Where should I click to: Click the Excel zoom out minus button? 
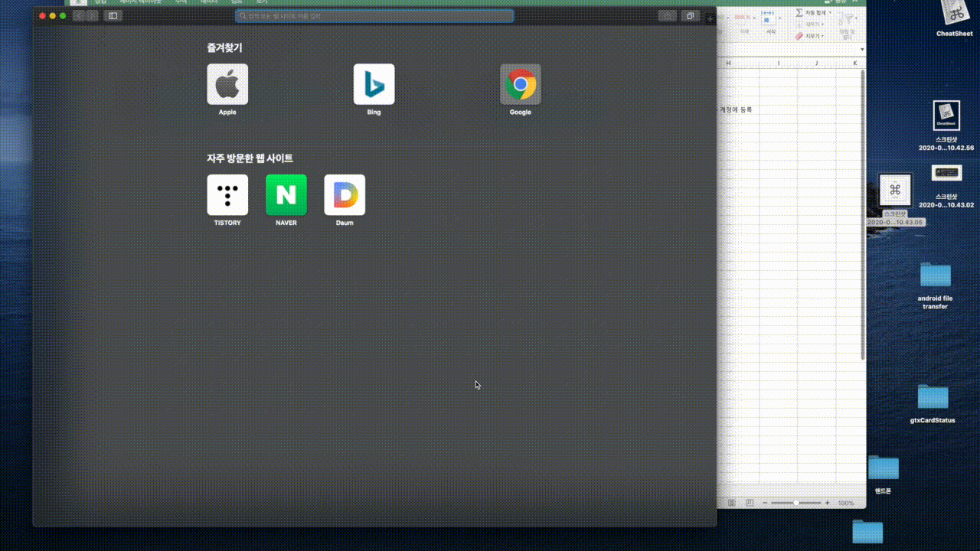(x=765, y=503)
